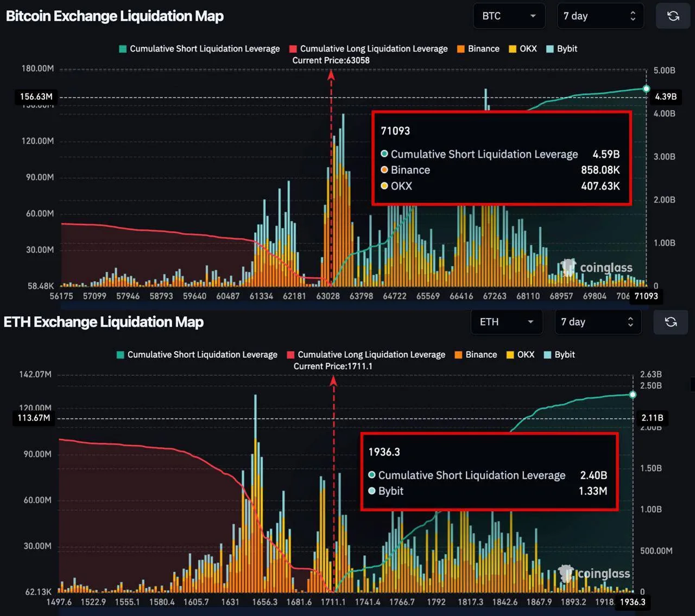This screenshot has width=695, height=616.
Task: Toggle Cumulative Short Liquidation Leverage in ETH legend
Action: pyautogui.click(x=197, y=354)
